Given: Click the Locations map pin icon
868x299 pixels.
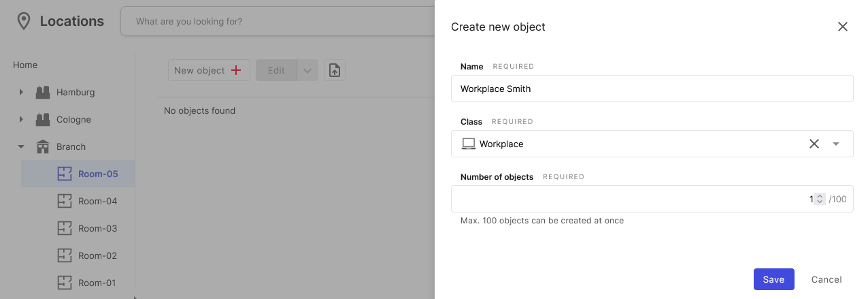Looking at the screenshot, I should (24, 21).
